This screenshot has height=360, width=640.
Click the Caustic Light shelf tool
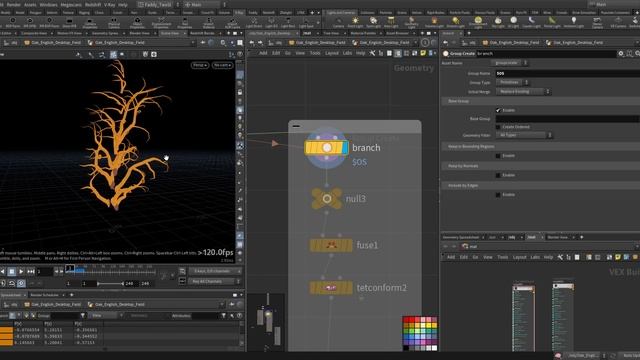pyautogui.click(x=531, y=22)
